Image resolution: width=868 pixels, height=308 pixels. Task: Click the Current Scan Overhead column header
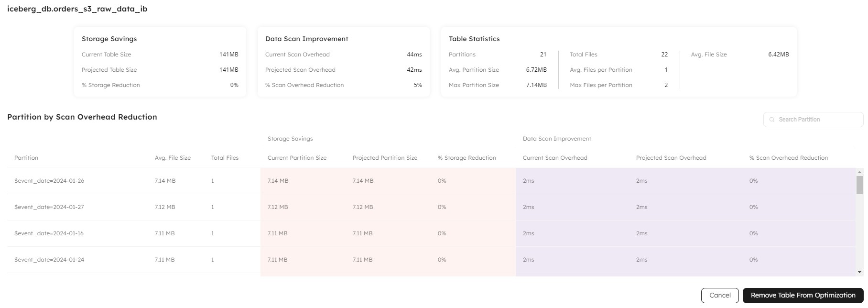pyautogui.click(x=554, y=158)
